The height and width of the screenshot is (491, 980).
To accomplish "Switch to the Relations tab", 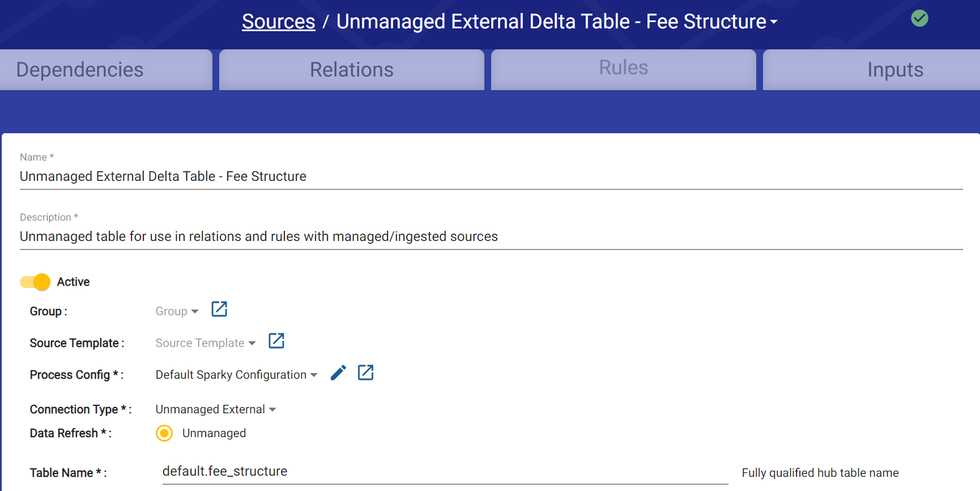I will [351, 69].
